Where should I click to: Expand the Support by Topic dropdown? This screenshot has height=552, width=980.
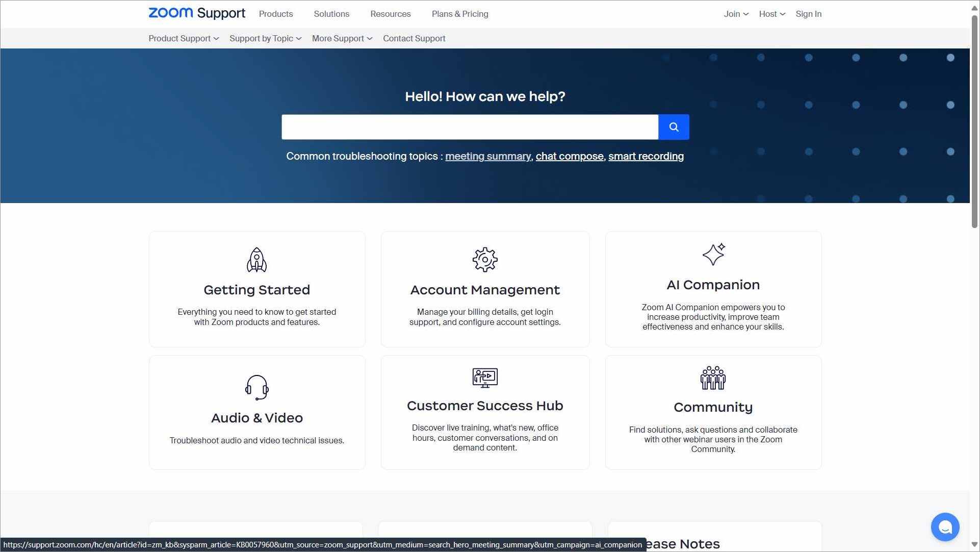tap(265, 38)
